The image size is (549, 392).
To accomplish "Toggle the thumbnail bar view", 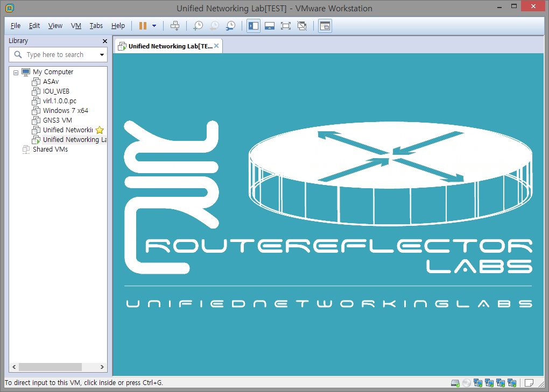I will (x=270, y=26).
